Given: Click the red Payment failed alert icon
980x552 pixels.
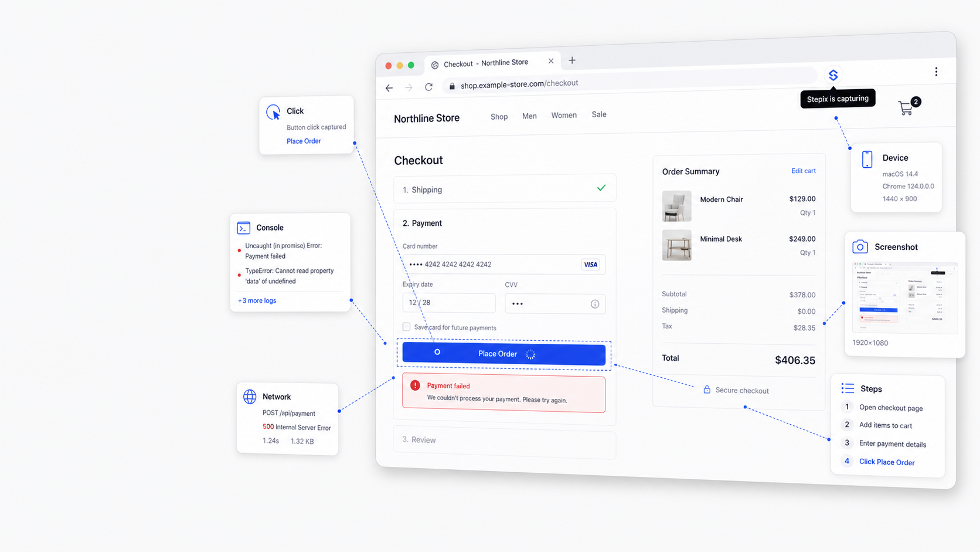Looking at the screenshot, I should point(415,385).
